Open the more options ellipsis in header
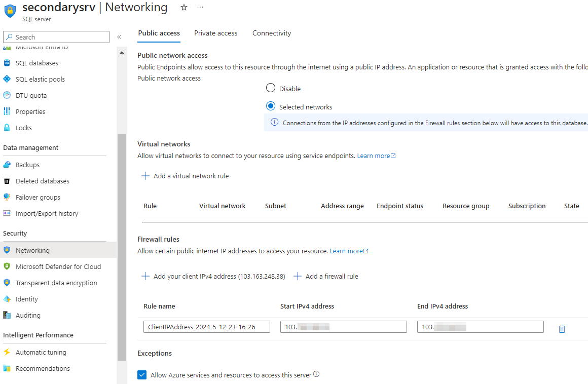This screenshot has height=384, width=588. pos(200,7)
